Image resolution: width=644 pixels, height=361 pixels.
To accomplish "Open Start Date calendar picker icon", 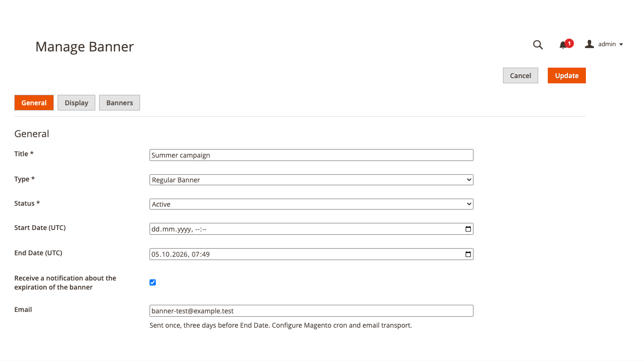I will click(x=468, y=229).
